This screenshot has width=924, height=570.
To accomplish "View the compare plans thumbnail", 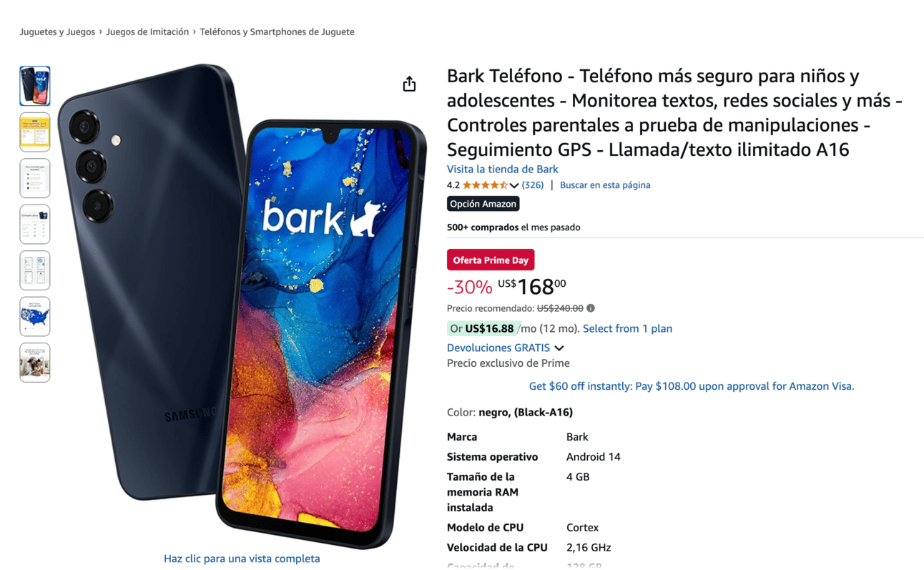I will pos(35,225).
